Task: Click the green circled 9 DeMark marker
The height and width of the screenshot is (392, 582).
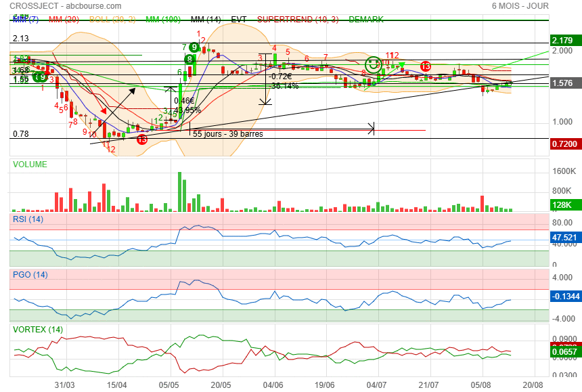Action: 194,47
